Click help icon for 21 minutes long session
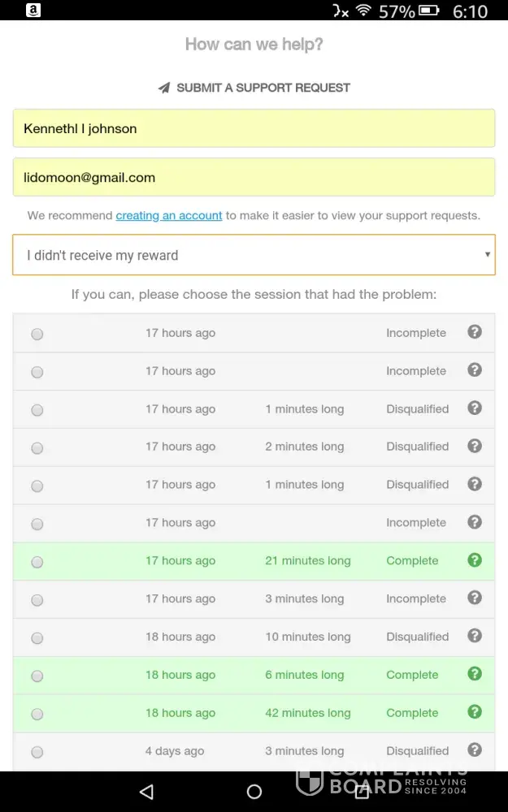 pyautogui.click(x=475, y=560)
